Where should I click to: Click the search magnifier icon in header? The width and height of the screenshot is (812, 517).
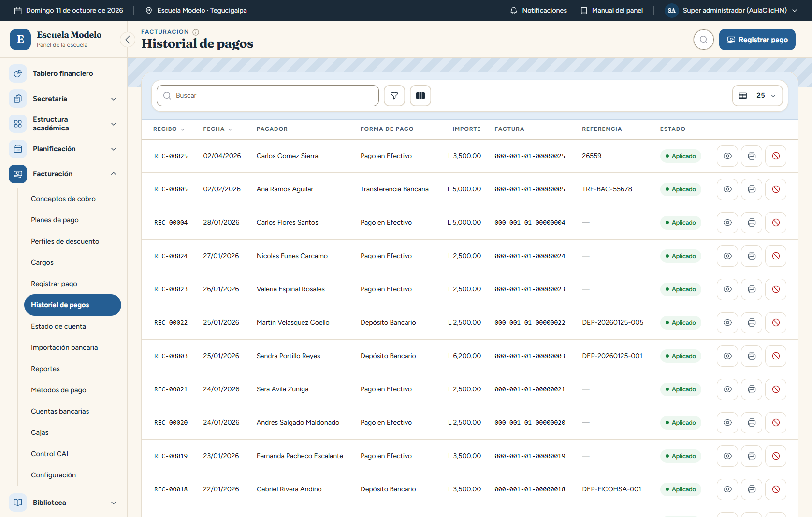[703, 40]
